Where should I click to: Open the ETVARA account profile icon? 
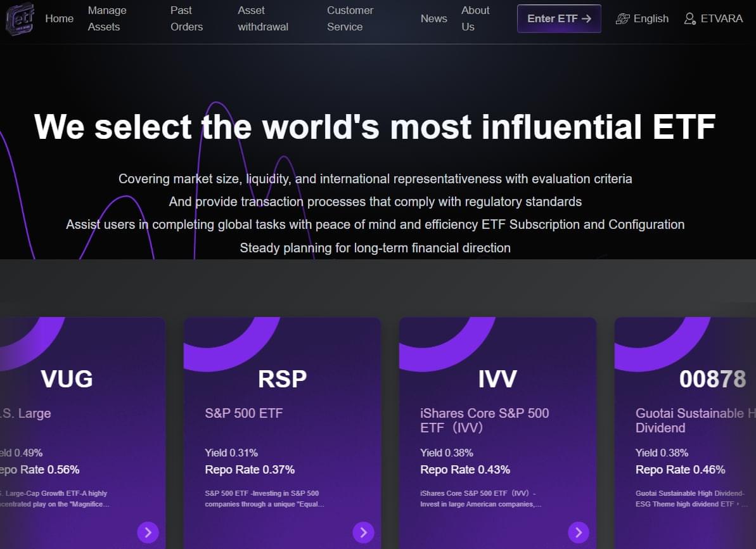[689, 19]
